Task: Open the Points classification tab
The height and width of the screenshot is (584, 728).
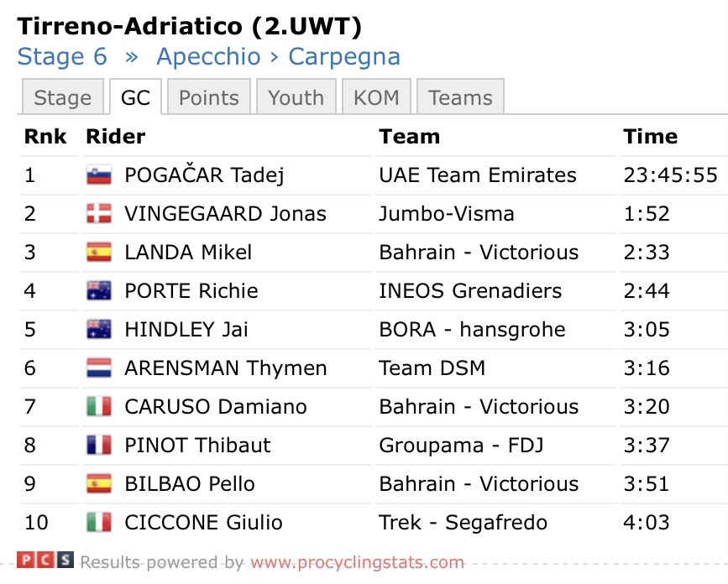Action: pos(208,98)
